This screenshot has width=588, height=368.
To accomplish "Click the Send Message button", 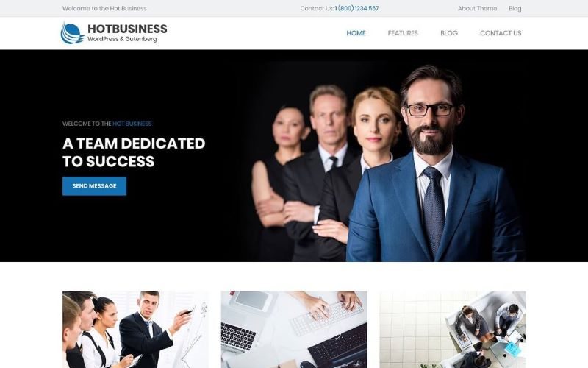I will [x=94, y=186].
